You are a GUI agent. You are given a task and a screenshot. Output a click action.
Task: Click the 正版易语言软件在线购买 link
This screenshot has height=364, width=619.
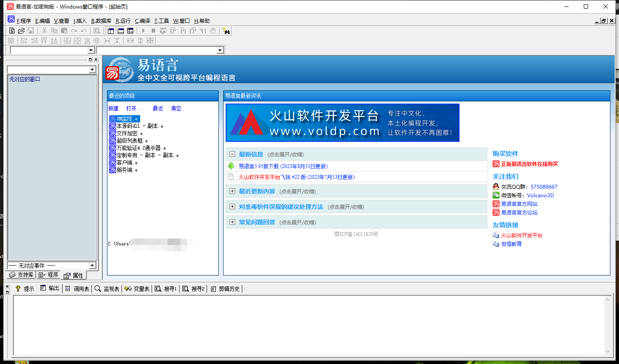coord(530,164)
